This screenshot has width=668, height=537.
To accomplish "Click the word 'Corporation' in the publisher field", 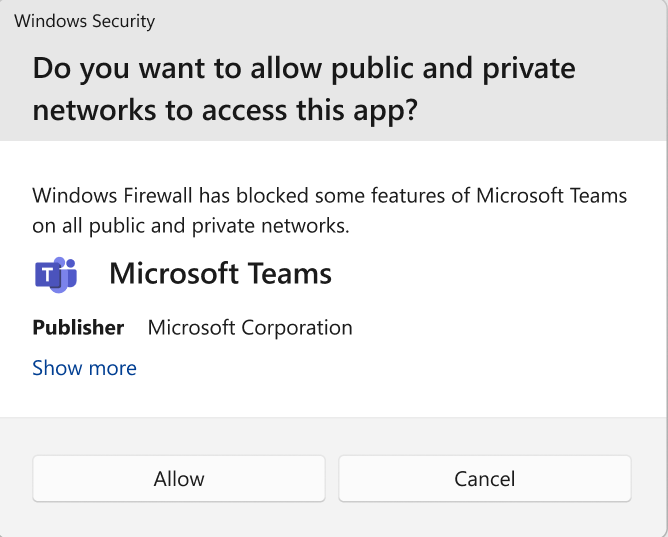I will click(297, 328).
